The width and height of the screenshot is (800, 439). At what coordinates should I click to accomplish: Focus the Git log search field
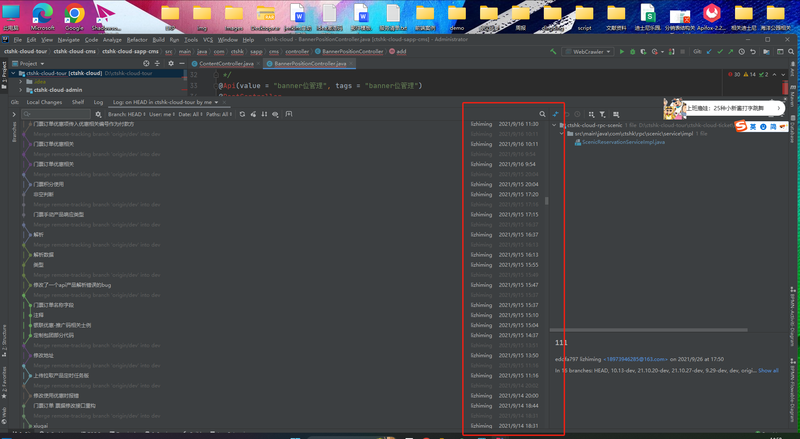pos(56,114)
